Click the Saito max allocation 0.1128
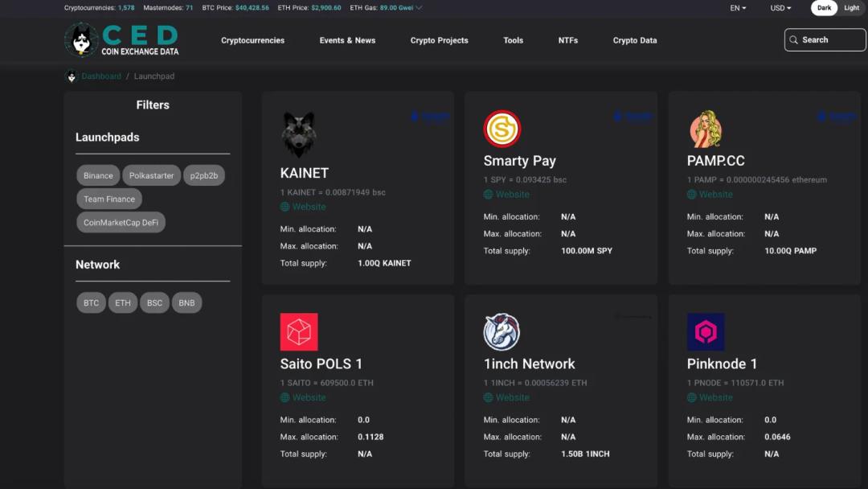Image resolution: width=868 pixels, height=489 pixels. 371,437
